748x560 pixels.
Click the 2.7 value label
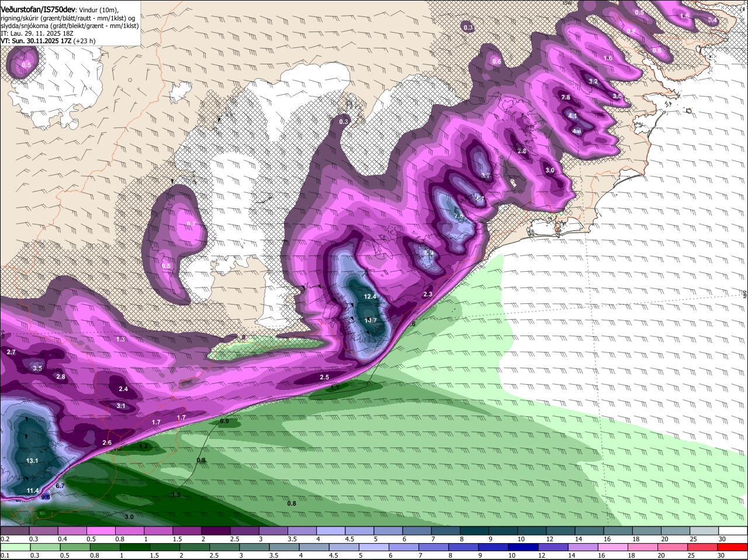11,352
